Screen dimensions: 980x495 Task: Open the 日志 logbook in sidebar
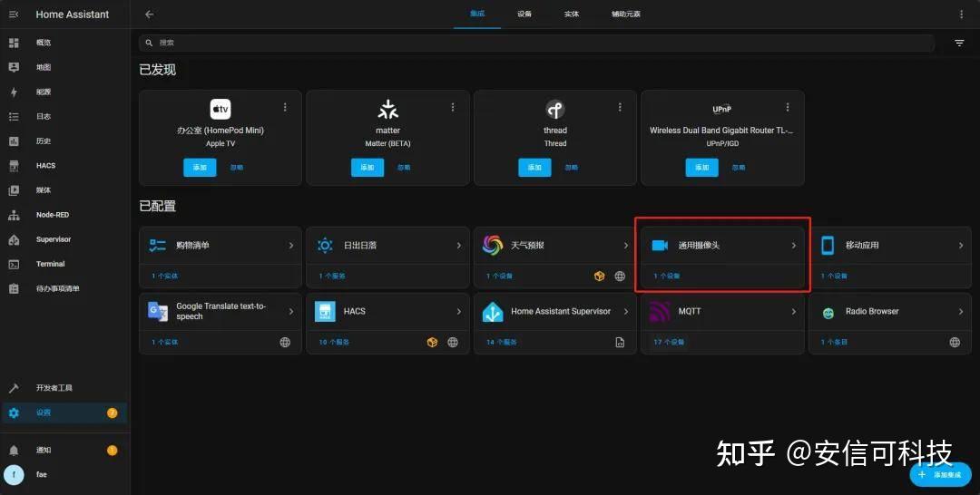(65, 117)
